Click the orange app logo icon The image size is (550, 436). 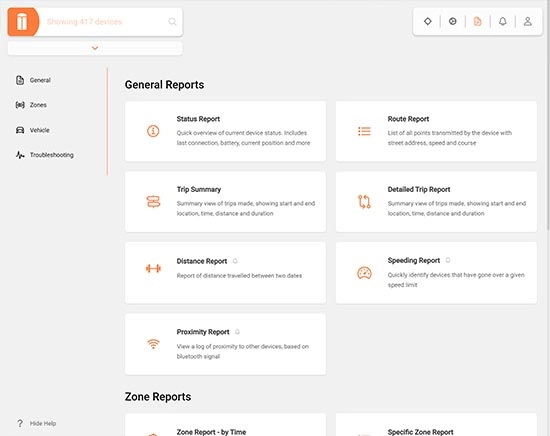click(23, 22)
